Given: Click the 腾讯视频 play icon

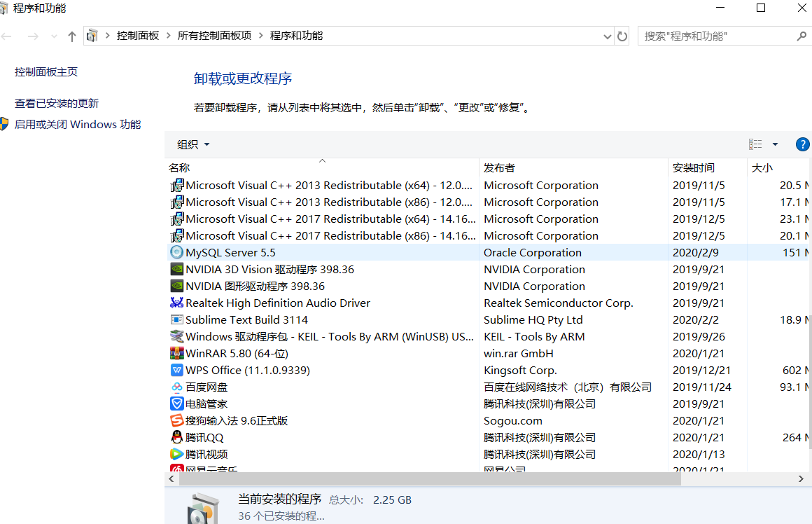Looking at the screenshot, I should [x=176, y=454].
